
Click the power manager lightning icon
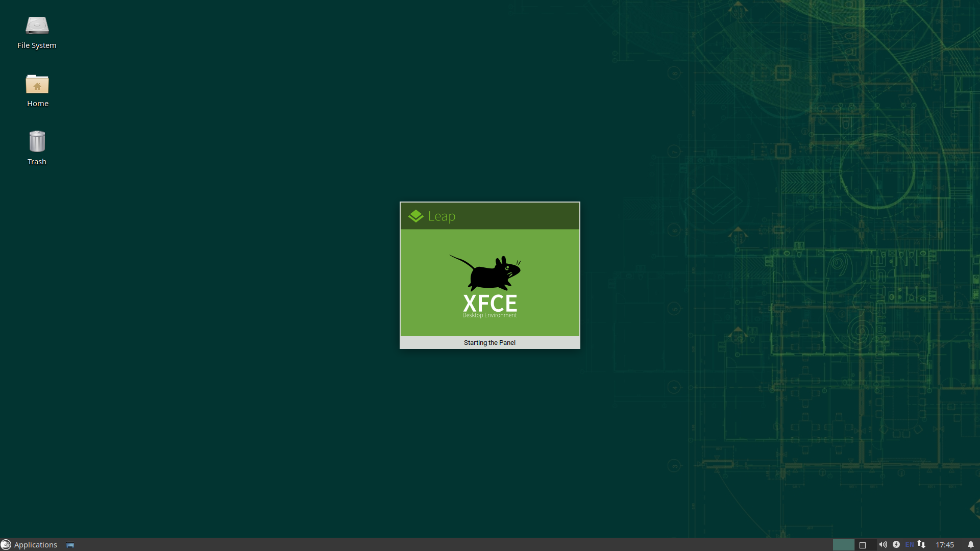[x=896, y=544]
